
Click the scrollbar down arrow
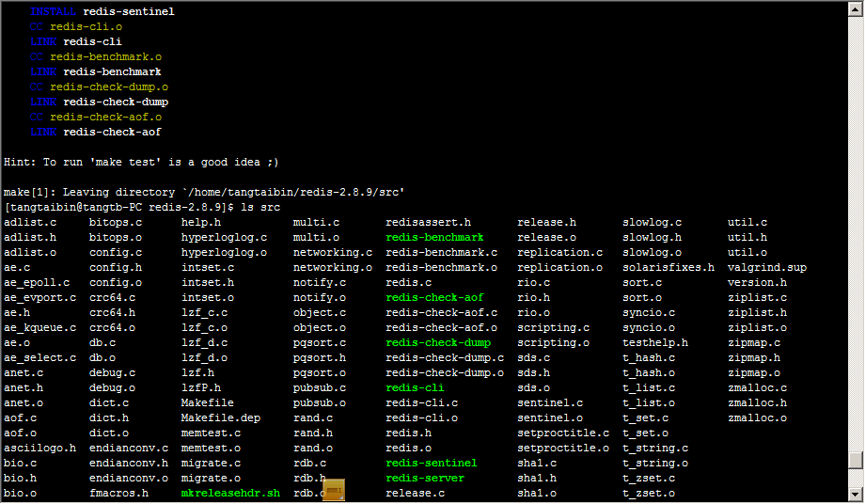856,494
